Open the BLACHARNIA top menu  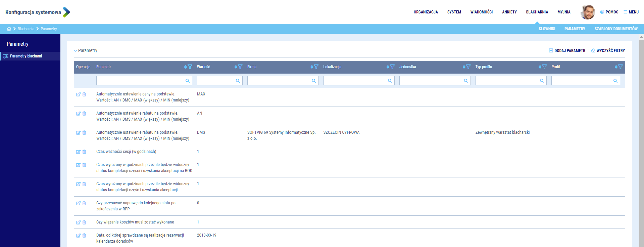point(537,12)
